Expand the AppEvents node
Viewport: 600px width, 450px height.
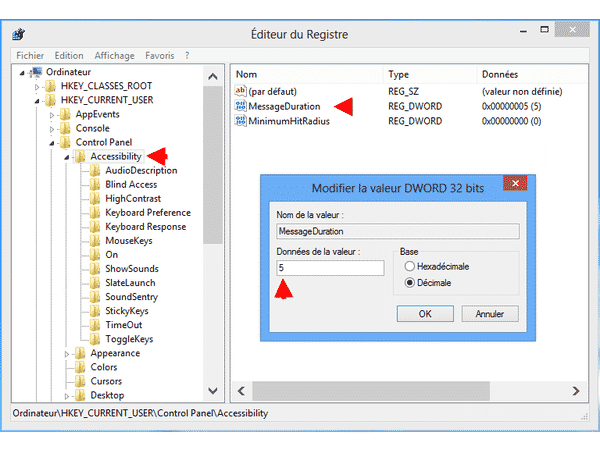(x=52, y=115)
